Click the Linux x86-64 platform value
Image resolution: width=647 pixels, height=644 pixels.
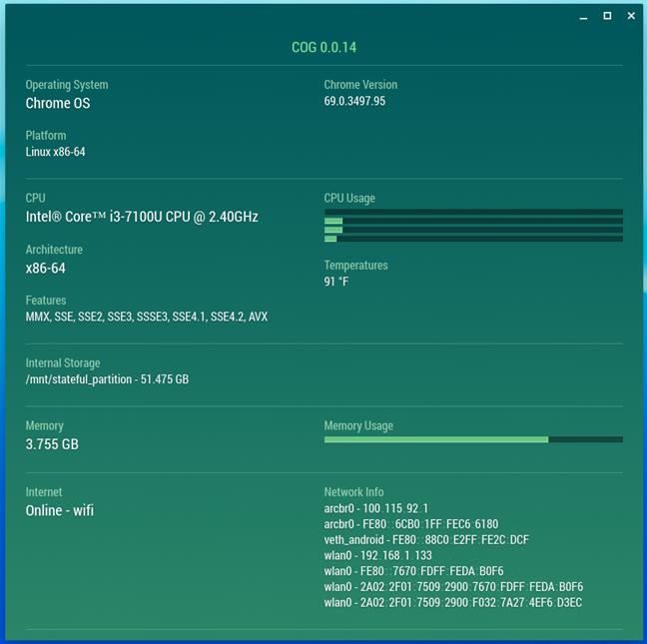(x=55, y=152)
